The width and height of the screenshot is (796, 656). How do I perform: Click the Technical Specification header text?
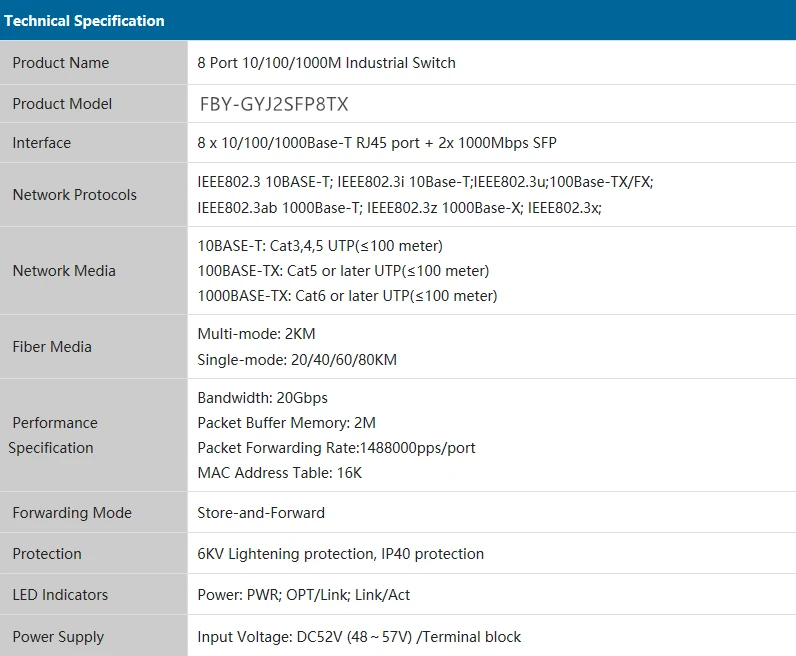tap(84, 21)
